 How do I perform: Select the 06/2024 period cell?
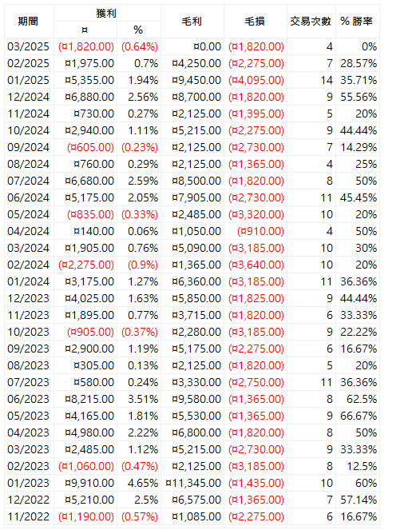coord(29,197)
